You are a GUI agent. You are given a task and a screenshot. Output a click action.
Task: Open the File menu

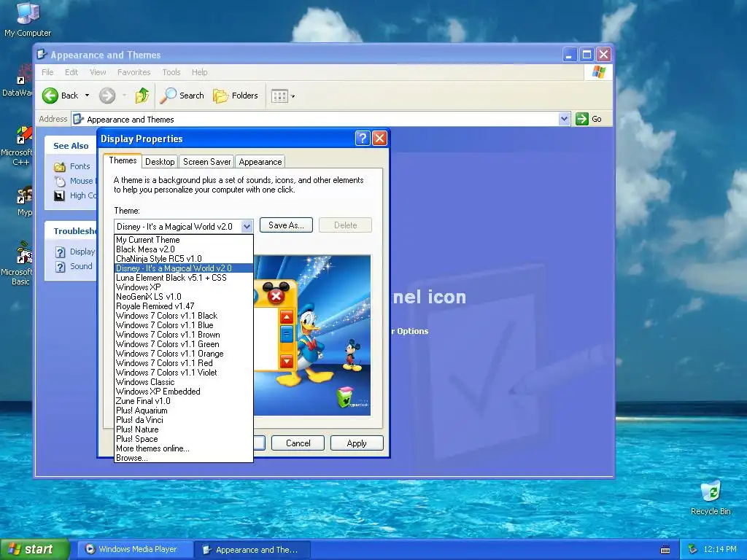click(x=47, y=72)
